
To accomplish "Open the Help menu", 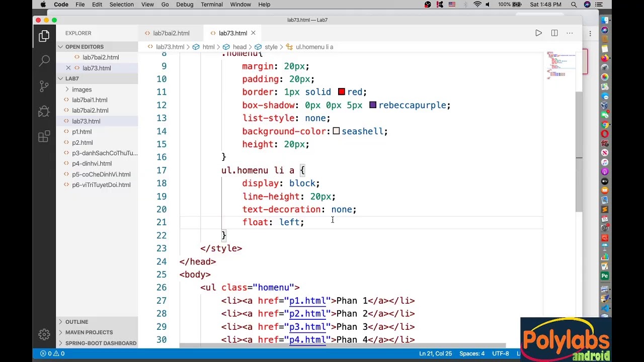I will point(264,5).
